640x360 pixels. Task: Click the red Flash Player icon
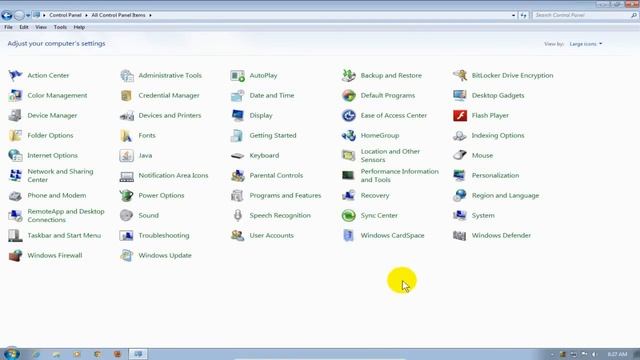coord(460,116)
